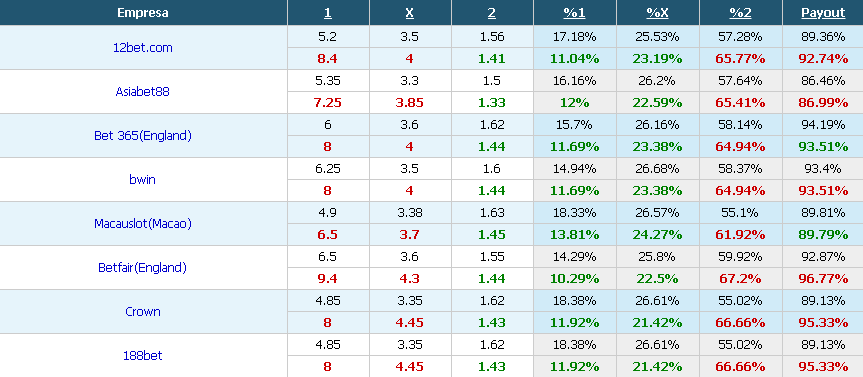Click 12bet.com's 8.4 home odds cell
The height and width of the screenshot is (377, 863).
pos(328,58)
